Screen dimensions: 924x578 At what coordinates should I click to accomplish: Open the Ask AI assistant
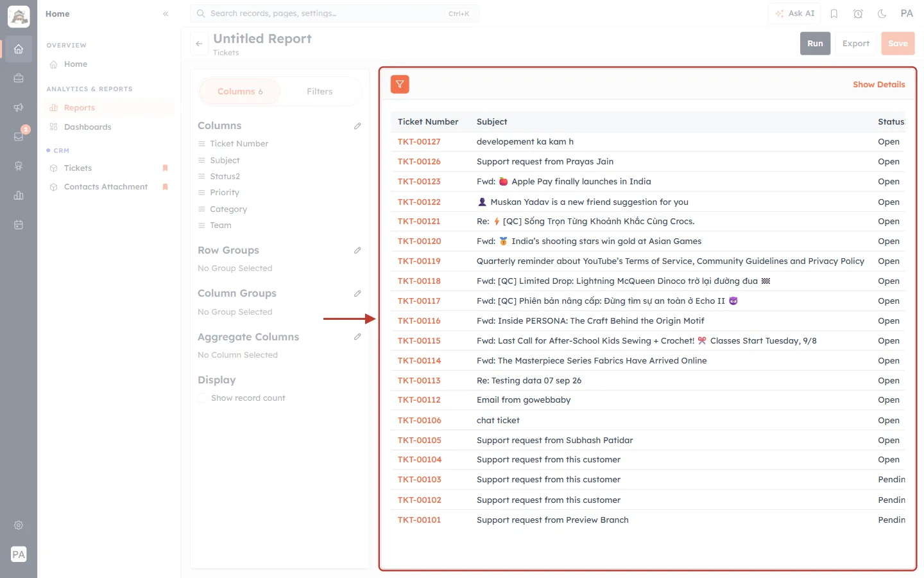pyautogui.click(x=795, y=13)
